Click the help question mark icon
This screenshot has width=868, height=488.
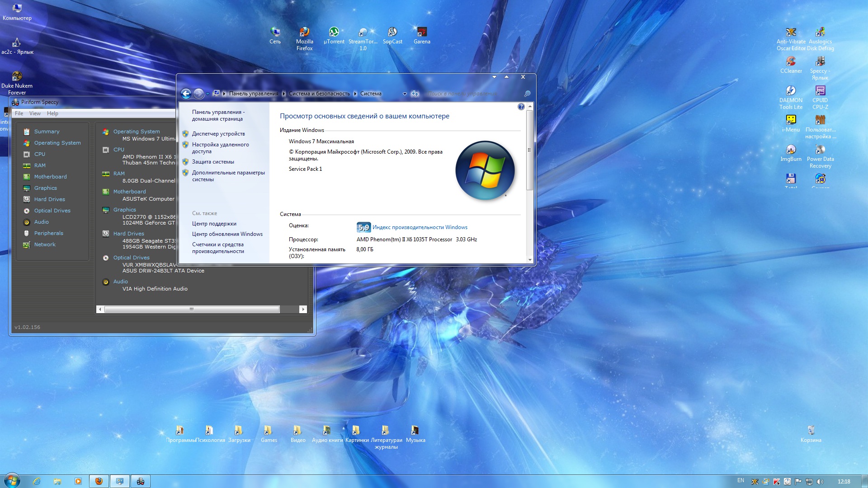[x=521, y=107]
